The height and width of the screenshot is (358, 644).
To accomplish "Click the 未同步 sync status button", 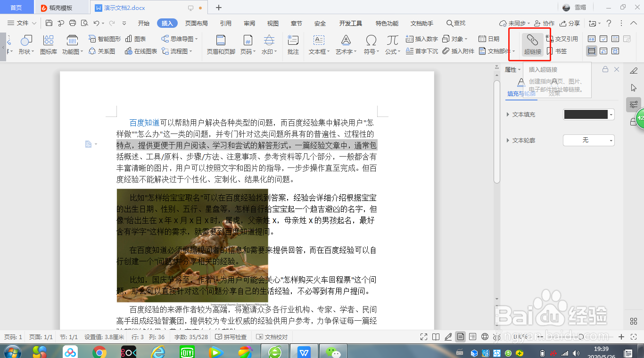I will tap(515, 23).
